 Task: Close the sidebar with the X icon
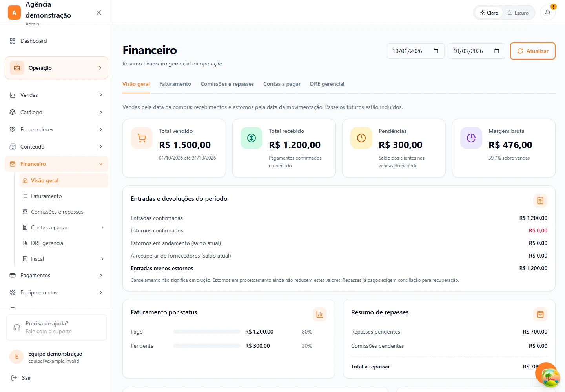coord(99,13)
